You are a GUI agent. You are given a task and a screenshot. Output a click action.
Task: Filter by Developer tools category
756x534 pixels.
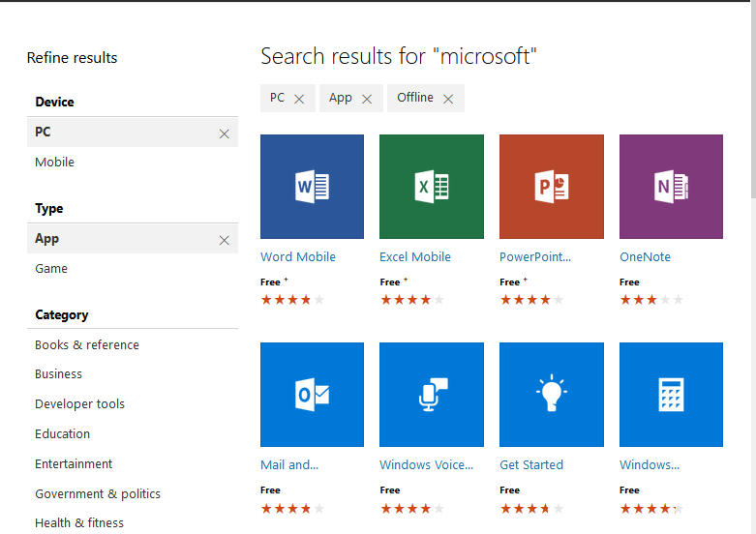click(x=79, y=403)
